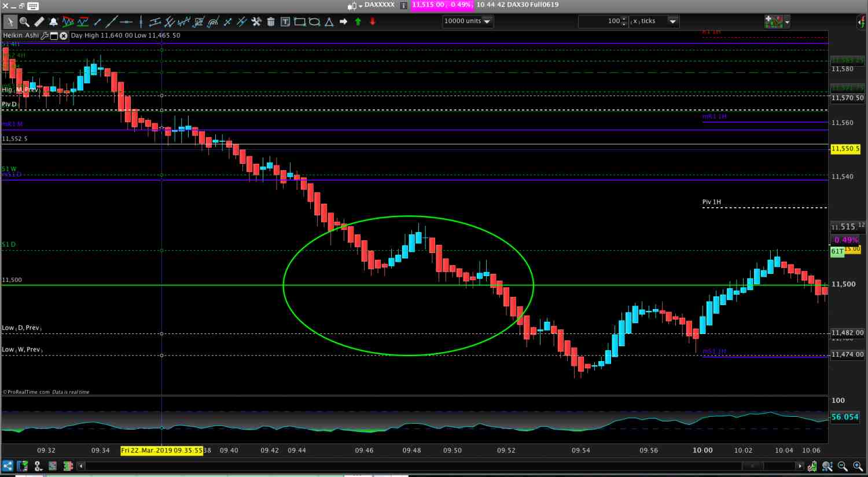Expand the add indicator dropdown arrow
The width and height of the screenshot is (868, 477).
tap(787, 22)
